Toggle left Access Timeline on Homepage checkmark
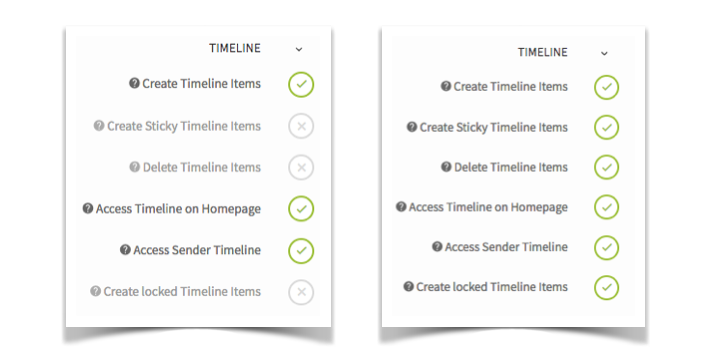 tap(301, 209)
